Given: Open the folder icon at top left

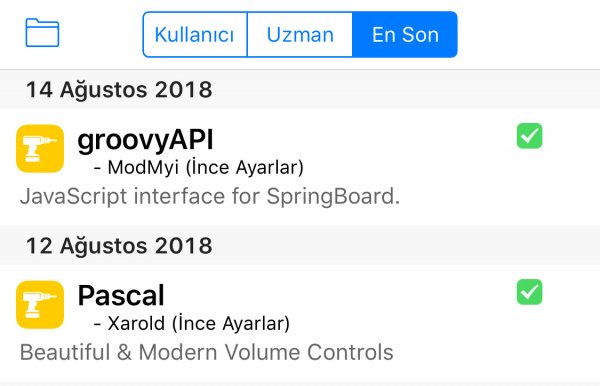Looking at the screenshot, I should coord(42,33).
